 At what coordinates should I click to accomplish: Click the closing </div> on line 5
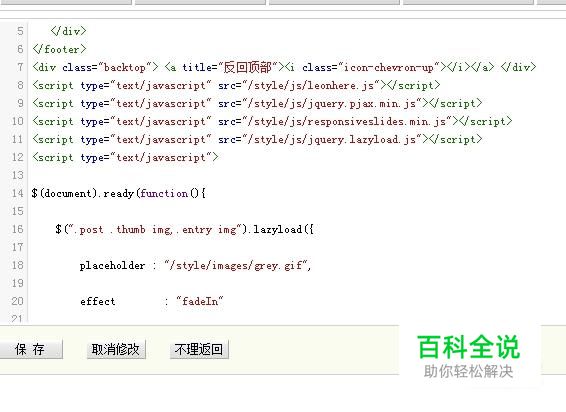[x=69, y=31]
